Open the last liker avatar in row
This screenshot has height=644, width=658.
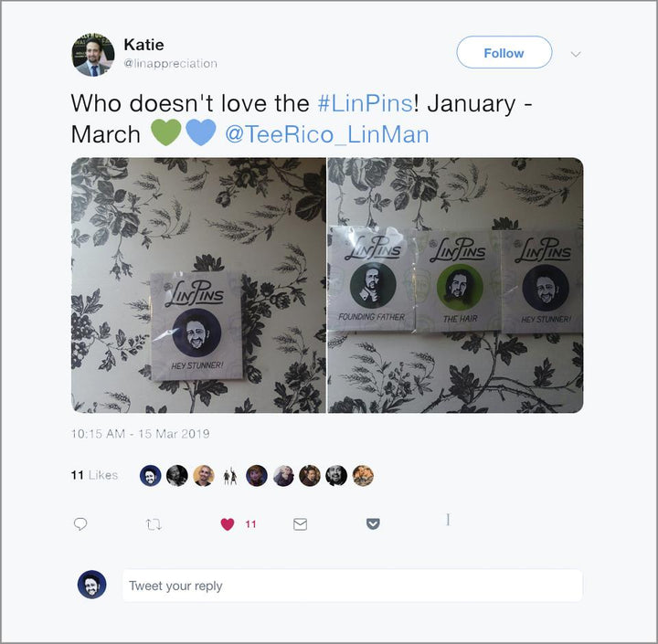363,476
